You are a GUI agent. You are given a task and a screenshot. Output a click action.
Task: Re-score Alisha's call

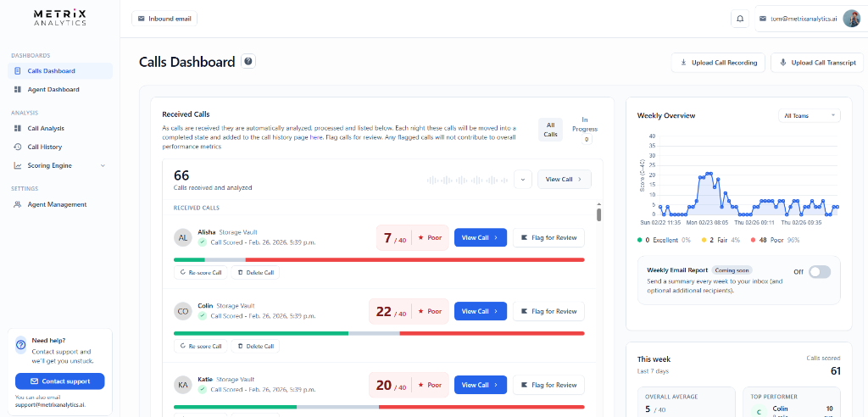click(200, 272)
